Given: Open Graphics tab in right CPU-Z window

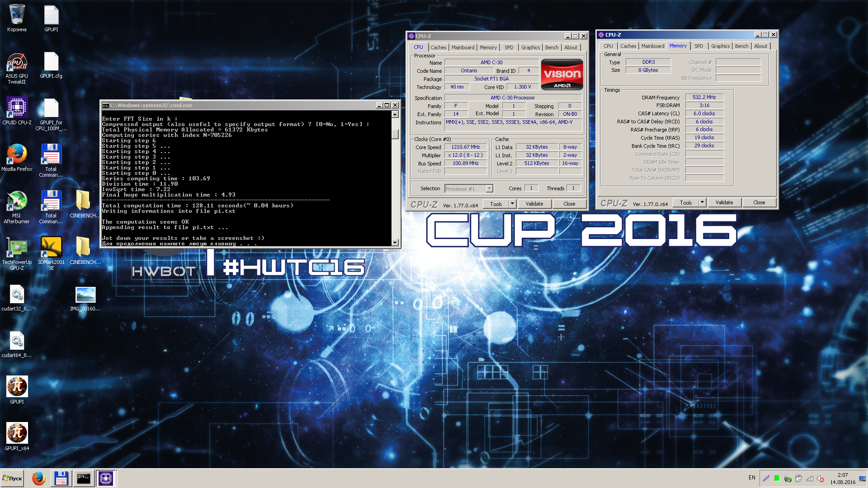Looking at the screenshot, I should pyautogui.click(x=720, y=46).
